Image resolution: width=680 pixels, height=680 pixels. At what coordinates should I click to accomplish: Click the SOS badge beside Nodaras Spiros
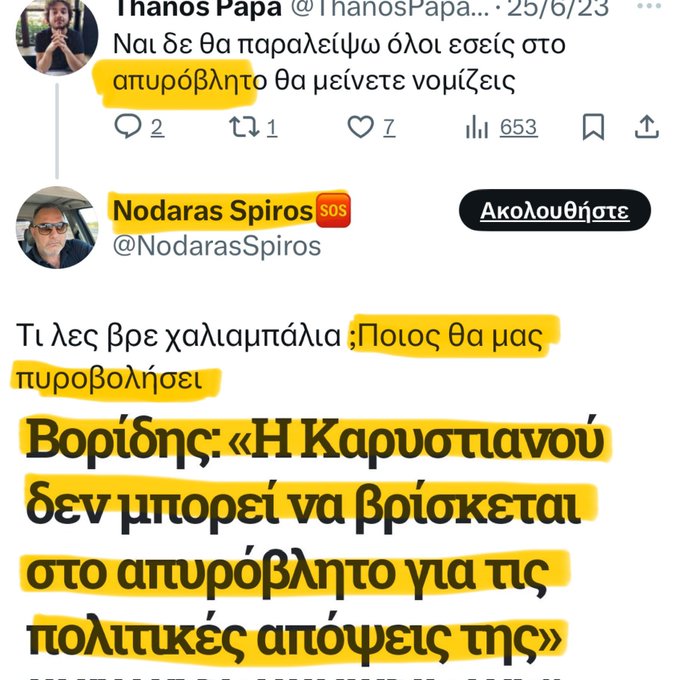tap(333, 212)
